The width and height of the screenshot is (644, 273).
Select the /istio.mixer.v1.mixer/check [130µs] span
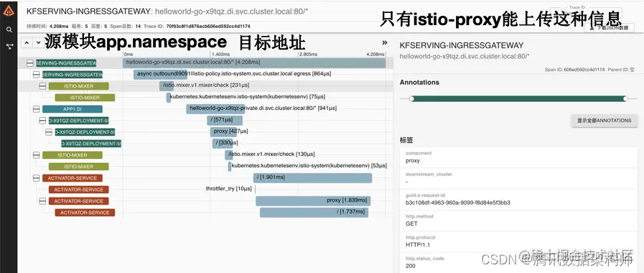229,154
